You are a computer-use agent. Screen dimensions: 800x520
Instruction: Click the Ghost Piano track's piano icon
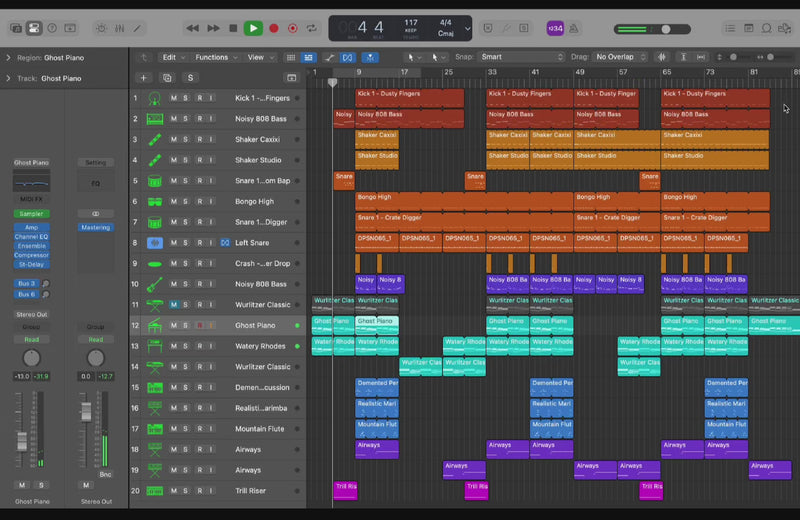155,326
